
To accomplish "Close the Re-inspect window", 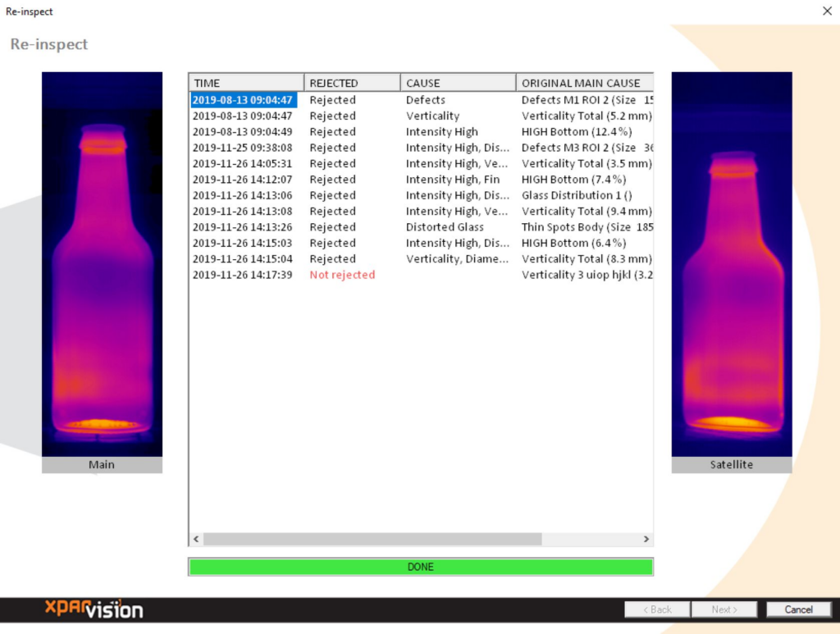I will 826,11.
